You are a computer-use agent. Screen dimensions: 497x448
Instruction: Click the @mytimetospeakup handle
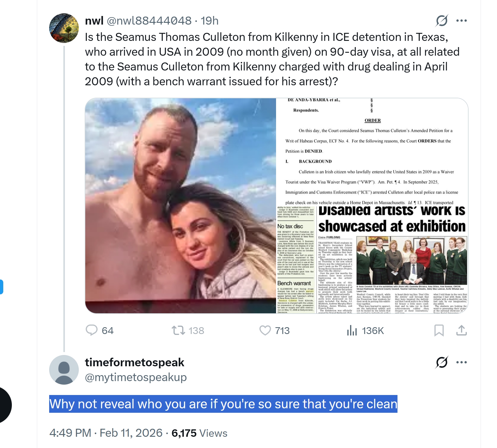click(x=136, y=377)
